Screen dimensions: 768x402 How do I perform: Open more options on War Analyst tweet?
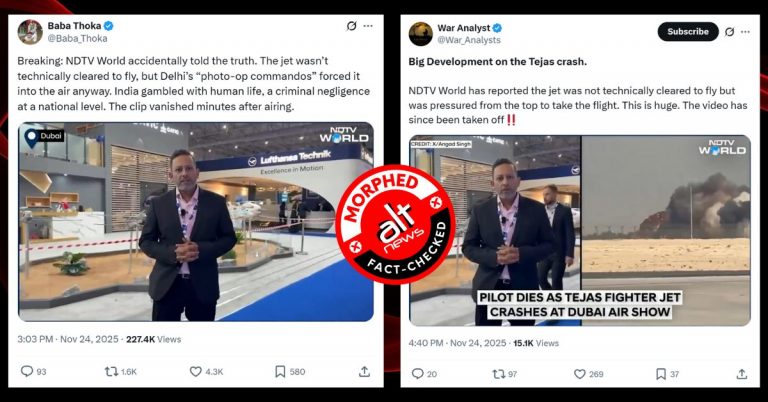pyautogui.click(x=745, y=32)
